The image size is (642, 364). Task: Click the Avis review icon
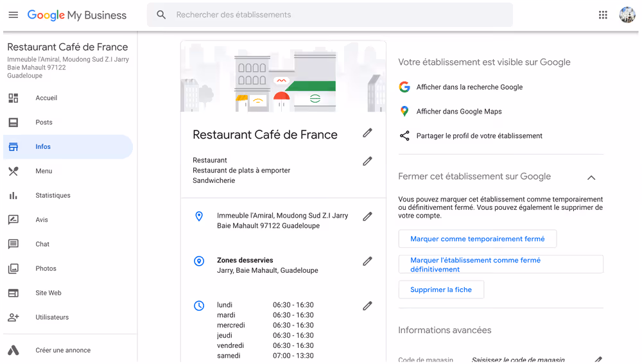point(13,220)
